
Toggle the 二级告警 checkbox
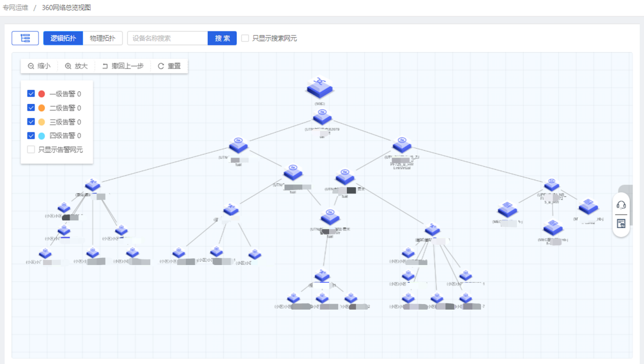pos(31,108)
